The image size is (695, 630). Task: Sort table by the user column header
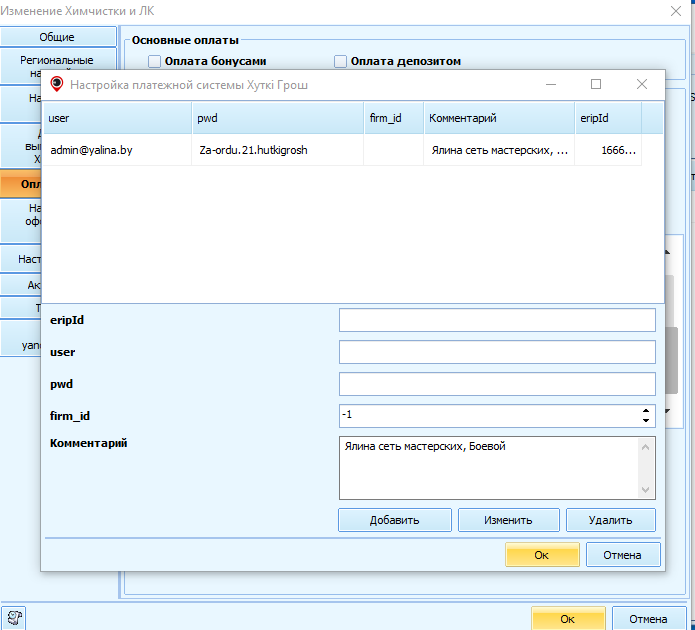click(x=117, y=118)
